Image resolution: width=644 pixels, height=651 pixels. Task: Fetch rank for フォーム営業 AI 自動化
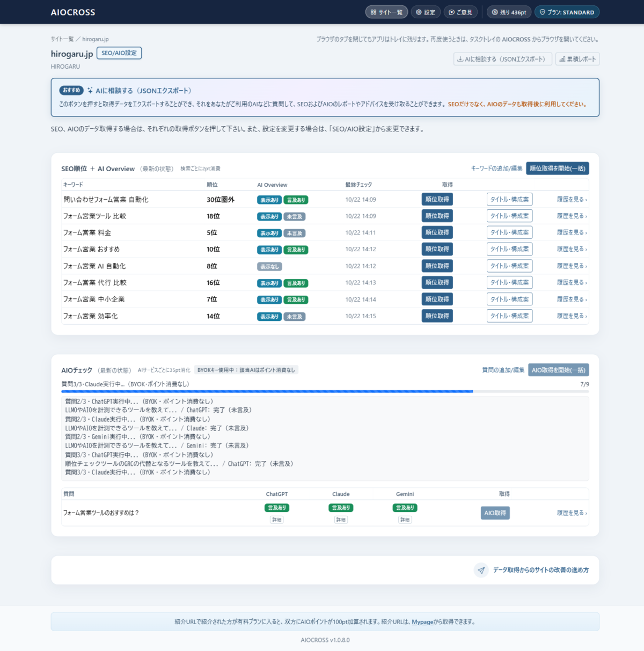click(437, 266)
